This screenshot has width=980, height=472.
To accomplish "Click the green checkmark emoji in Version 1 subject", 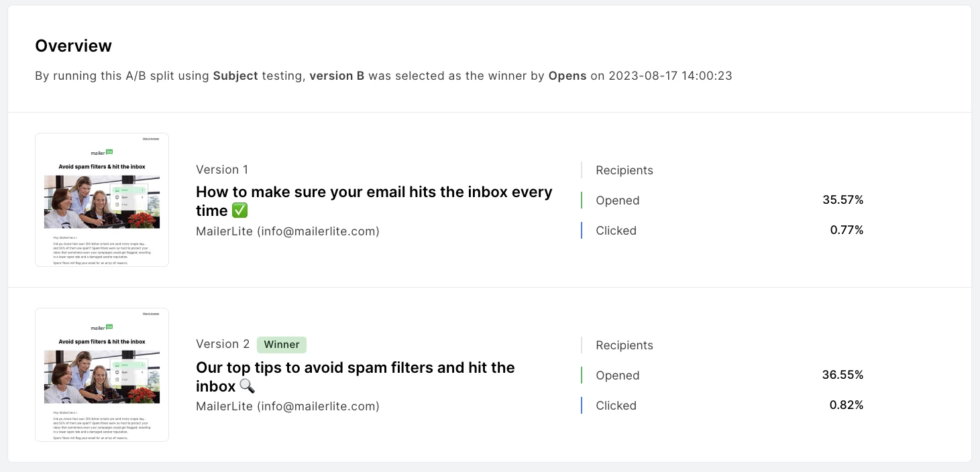I will (x=239, y=211).
